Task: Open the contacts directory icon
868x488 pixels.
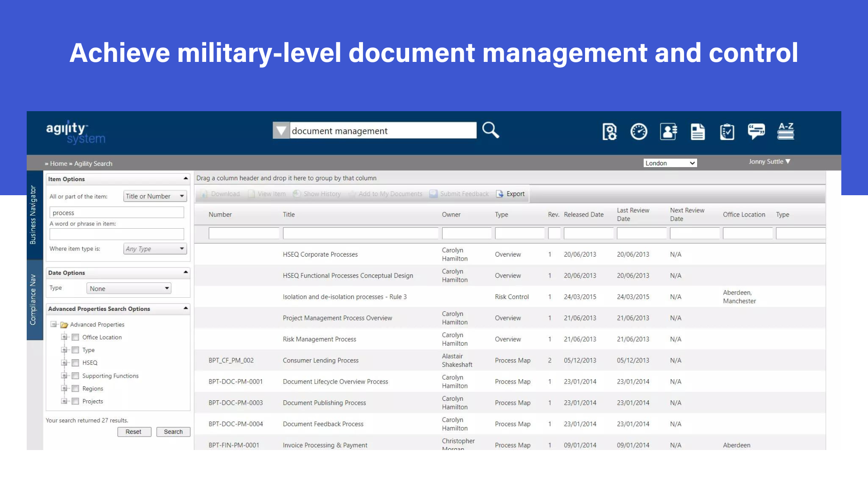Action: tap(668, 131)
